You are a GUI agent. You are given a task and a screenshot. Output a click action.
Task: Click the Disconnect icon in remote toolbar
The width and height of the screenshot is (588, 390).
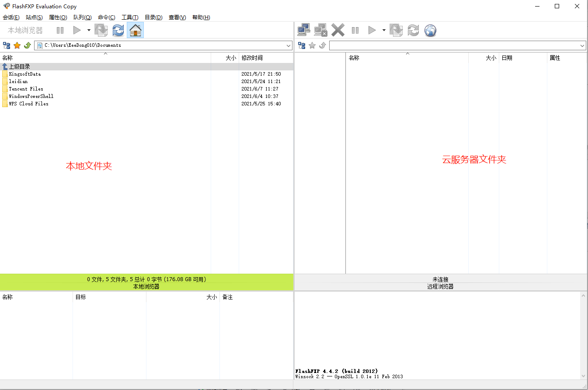pyautogui.click(x=320, y=30)
